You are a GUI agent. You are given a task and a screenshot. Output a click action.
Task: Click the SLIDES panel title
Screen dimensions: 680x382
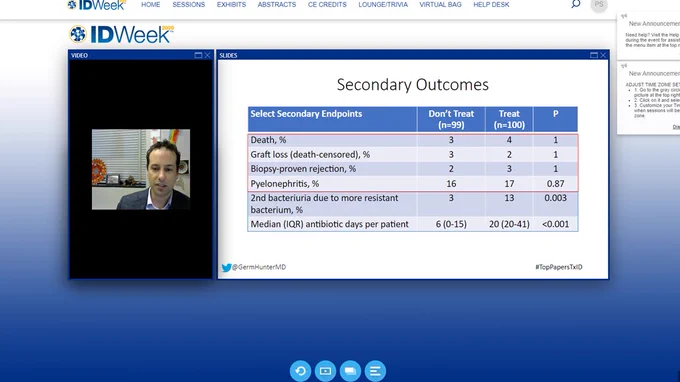click(228, 56)
